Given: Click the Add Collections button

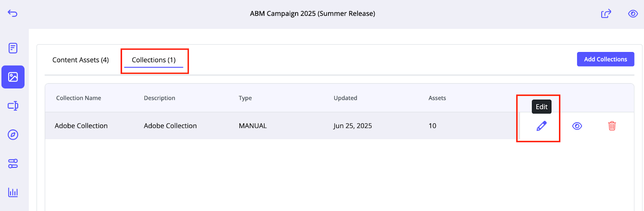Looking at the screenshot, I should (x=605, y=59).
